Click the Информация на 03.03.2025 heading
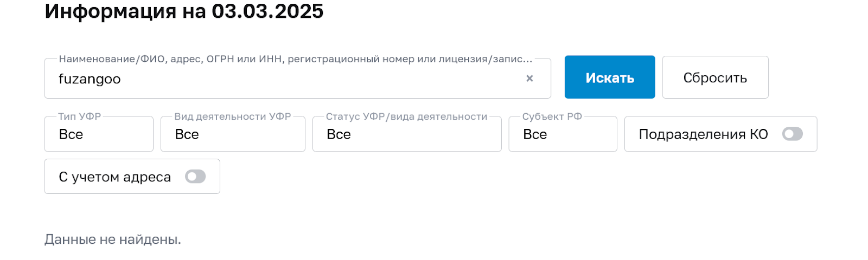The height and width of the screenshot is (260, 868). point(183,11)
